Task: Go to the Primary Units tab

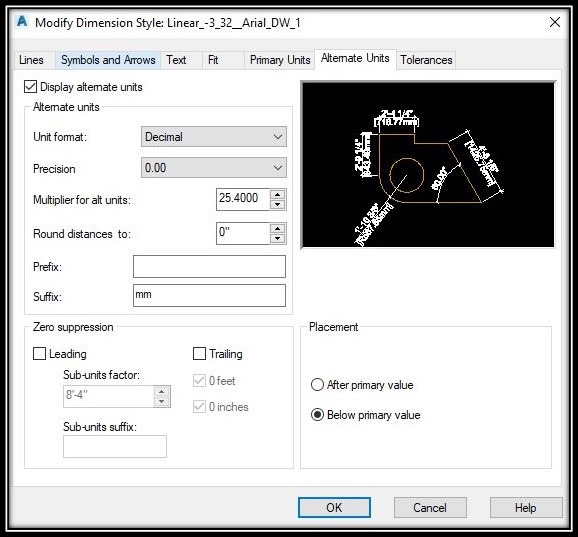Action: 280,60
